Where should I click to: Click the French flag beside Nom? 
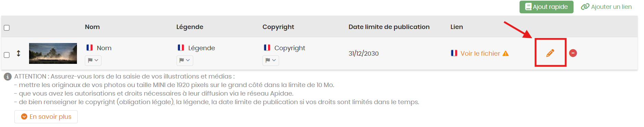coord(90,47)
